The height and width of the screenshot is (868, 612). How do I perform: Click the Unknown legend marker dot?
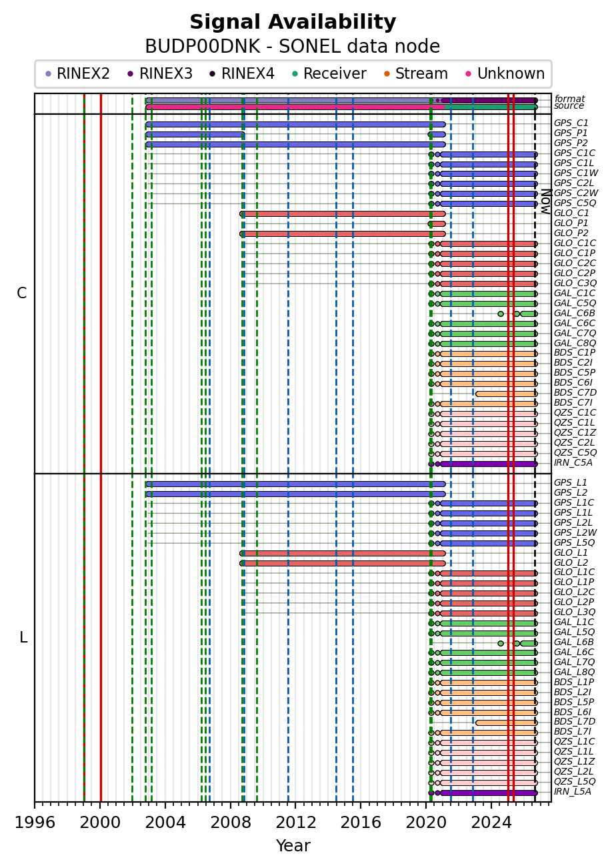[468, 74]
